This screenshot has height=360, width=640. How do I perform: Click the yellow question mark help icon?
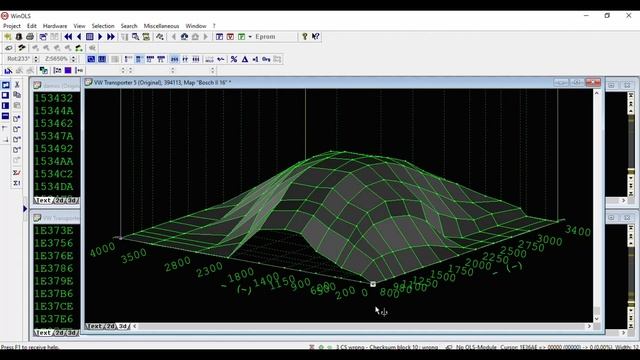[x=304, y=37]
